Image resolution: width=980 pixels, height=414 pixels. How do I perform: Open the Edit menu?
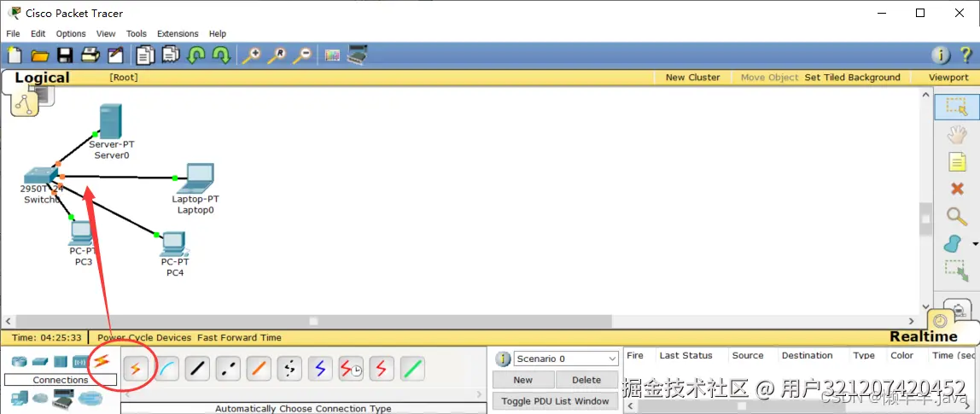38,34
